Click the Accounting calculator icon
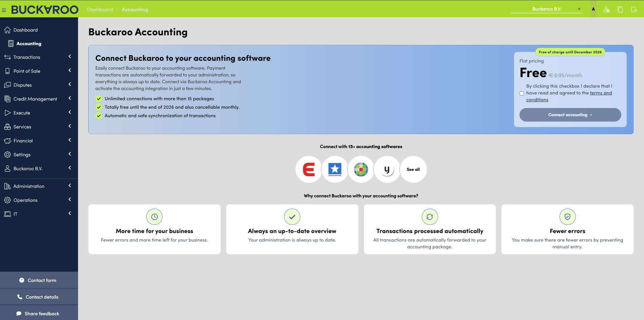The image size is (644, 320). tap(11, 43)
